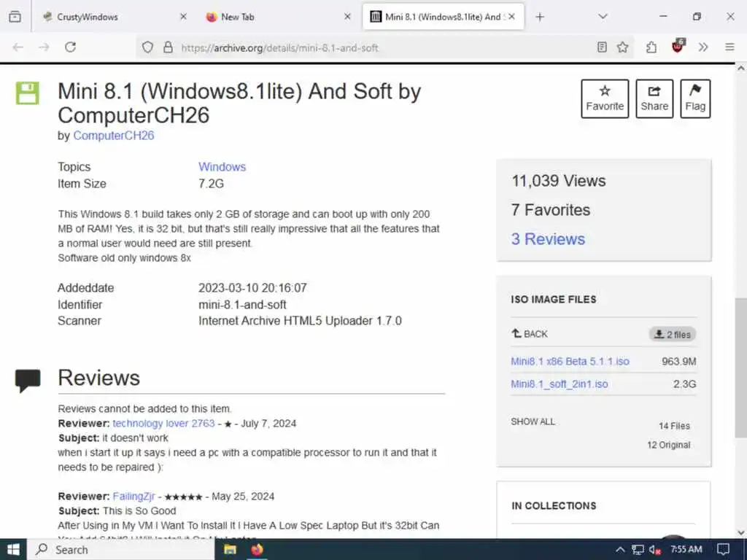Viewport: 747px width, 560px height.
Task: Download Mini8.1 x86 Beta 5.1.1.iso
Action: click(x=570, y=362)
